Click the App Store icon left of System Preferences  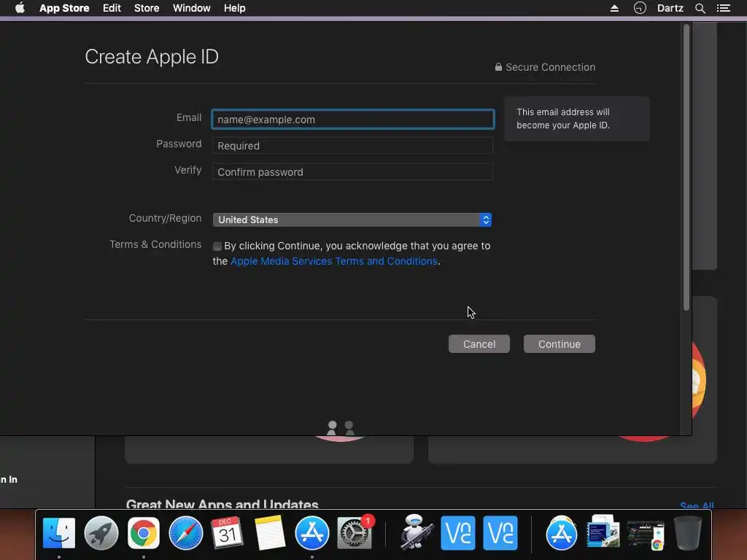point(312,533)
